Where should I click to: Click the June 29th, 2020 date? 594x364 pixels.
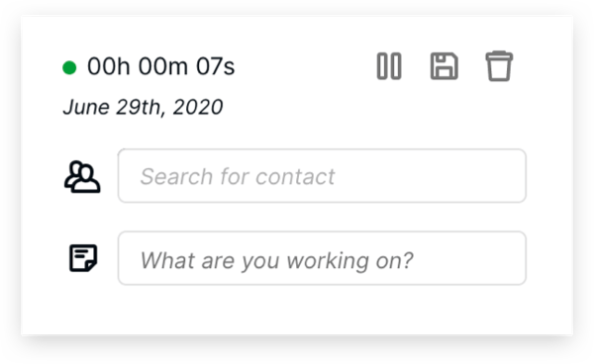click(x=143, y=107)
